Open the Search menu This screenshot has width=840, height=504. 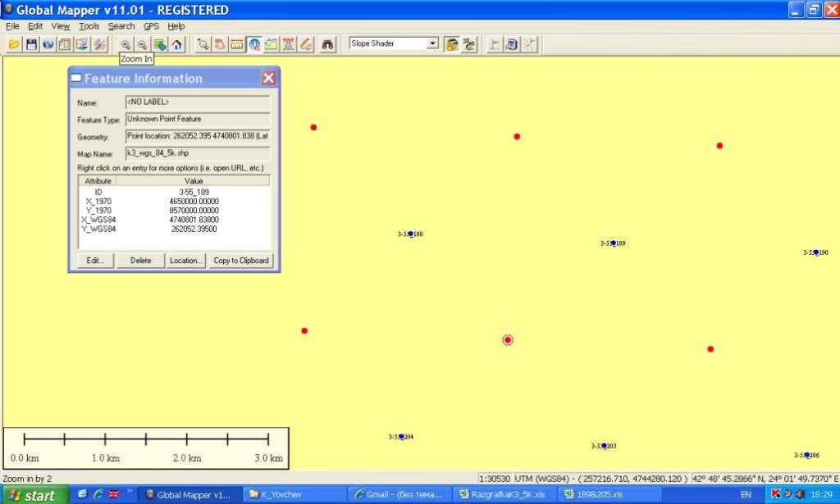(121, 26)
